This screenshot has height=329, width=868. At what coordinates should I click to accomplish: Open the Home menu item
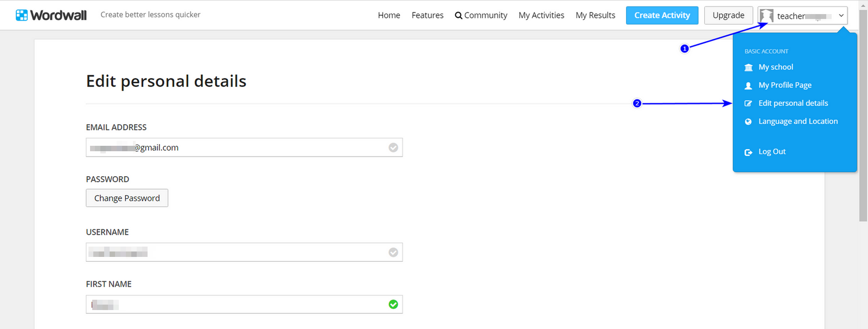389,15
